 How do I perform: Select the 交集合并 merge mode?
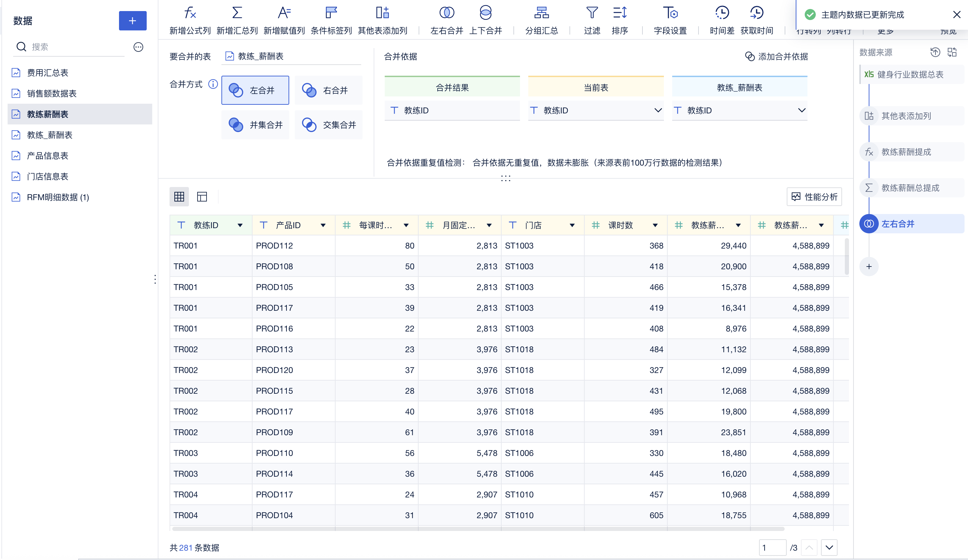coord(328,125)
